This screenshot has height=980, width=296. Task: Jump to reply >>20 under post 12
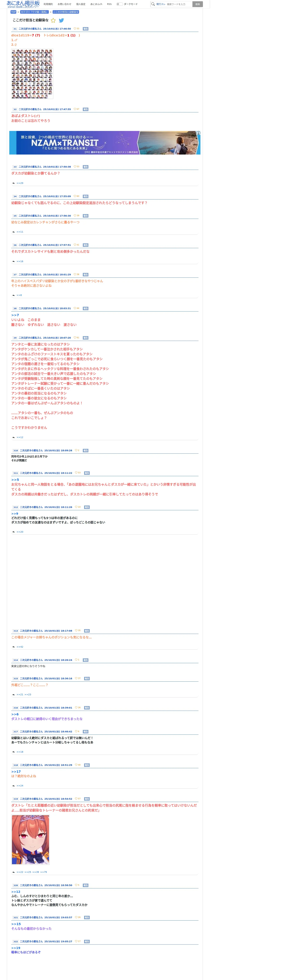[20, 532]
